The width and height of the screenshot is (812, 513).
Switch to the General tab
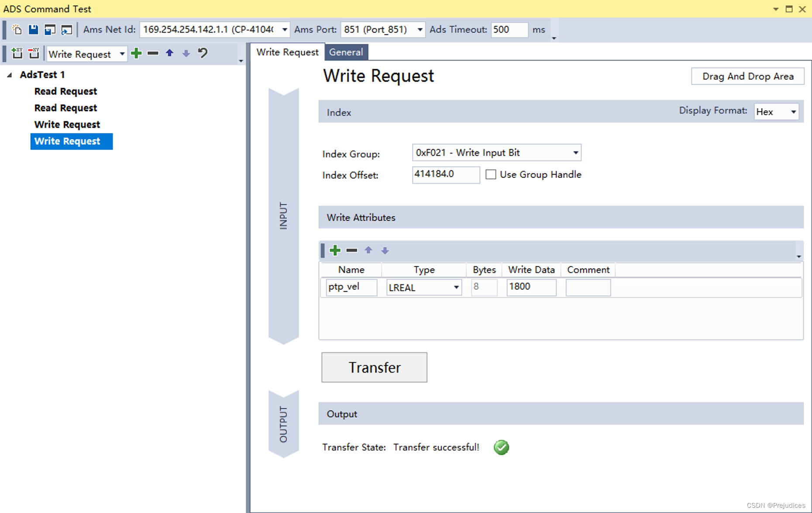click(x=346, y=52)
